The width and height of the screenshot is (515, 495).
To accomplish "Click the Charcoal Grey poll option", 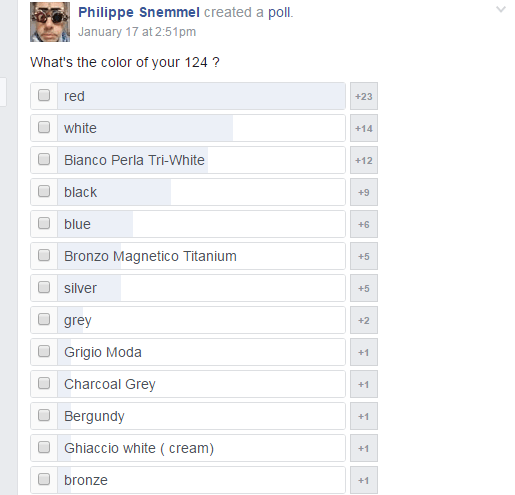I will click(201, 384).
